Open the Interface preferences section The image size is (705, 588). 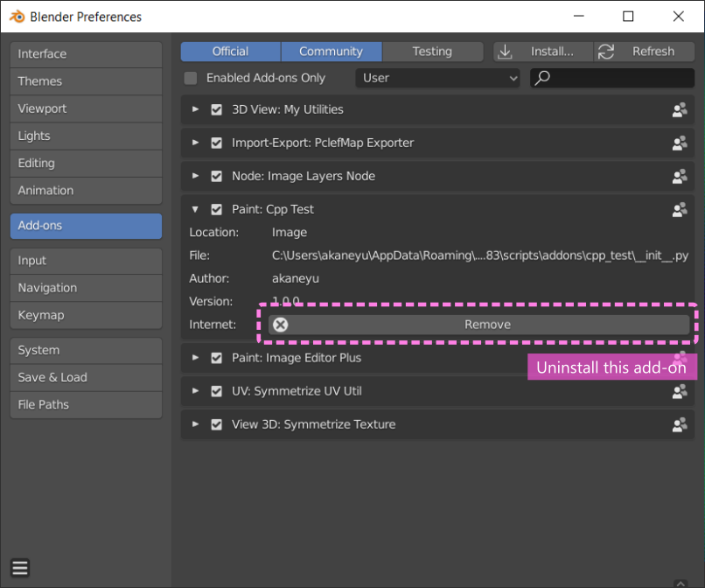86,54
